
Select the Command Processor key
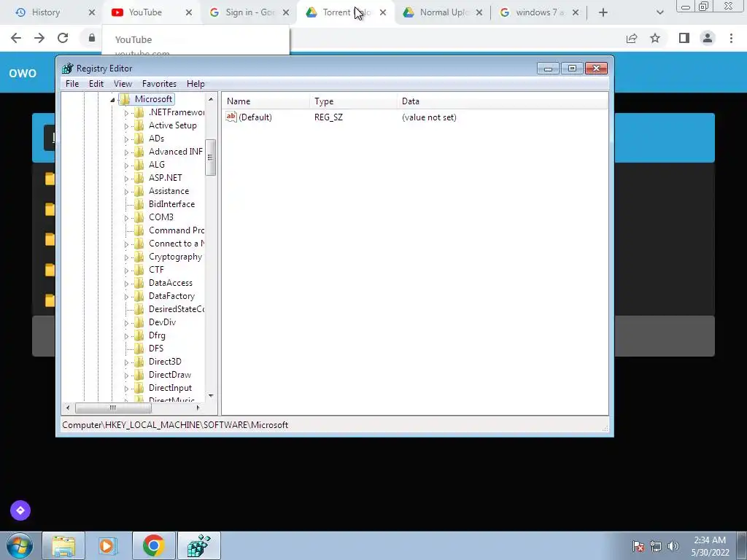pyautogui.click(x=176, y=230)
